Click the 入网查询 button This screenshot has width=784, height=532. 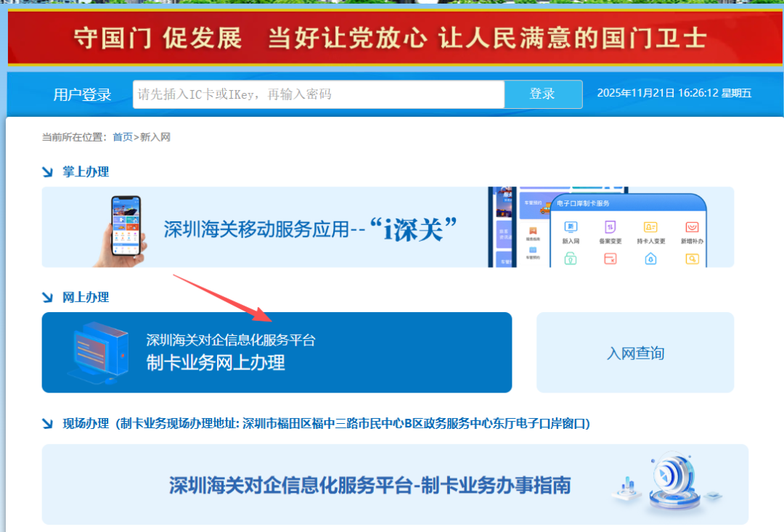tap(634, 352)
